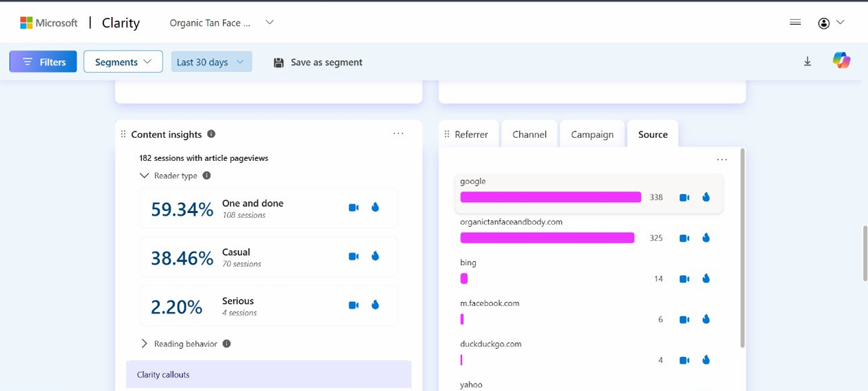Click Reading behavior info icon
Screen dimensions: 868x391
pyautogui.click(x=226, y=344)
